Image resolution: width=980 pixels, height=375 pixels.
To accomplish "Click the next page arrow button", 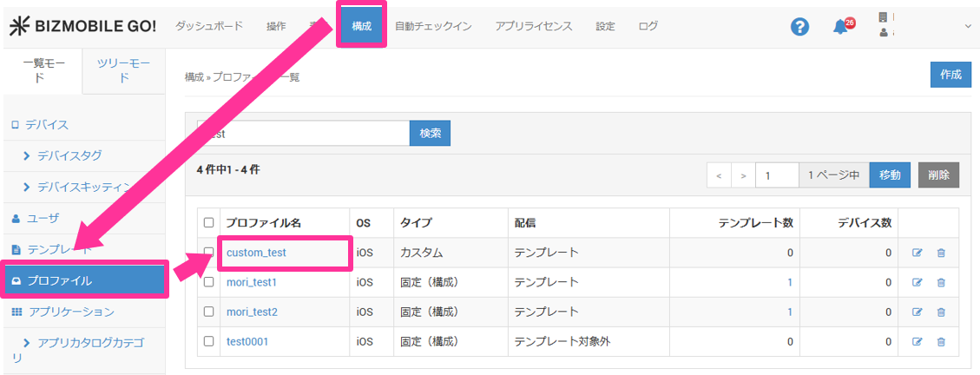I will 743,174.
